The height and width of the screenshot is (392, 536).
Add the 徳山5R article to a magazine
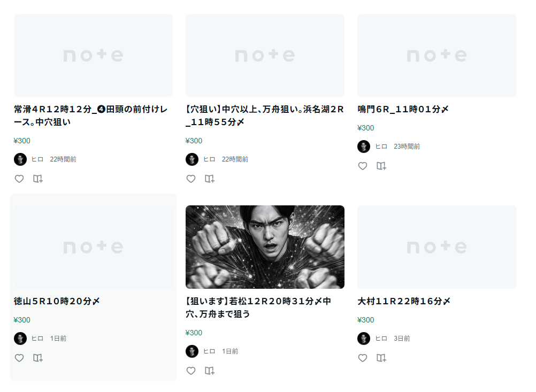[x=38, y=358]
